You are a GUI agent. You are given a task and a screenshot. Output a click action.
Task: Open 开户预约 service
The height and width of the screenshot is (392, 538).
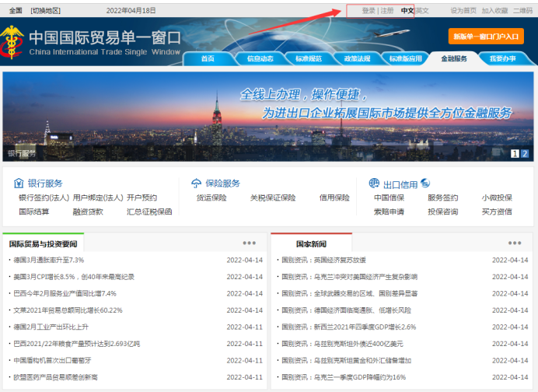pos(141,198)
